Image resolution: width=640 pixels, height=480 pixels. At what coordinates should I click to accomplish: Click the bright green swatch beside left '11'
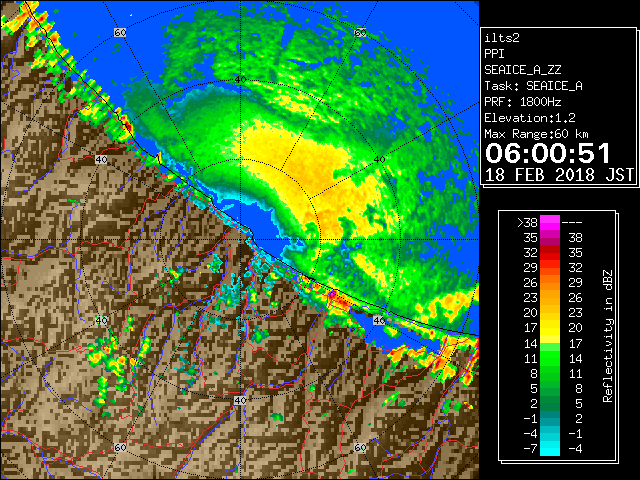tap(550, 358)
